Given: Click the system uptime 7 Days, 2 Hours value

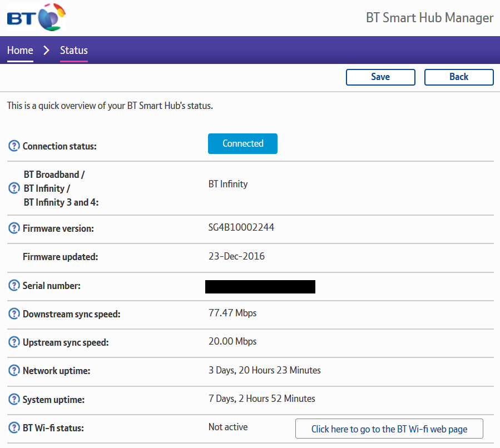Looking at the screenshot, I should pos(262,399).
